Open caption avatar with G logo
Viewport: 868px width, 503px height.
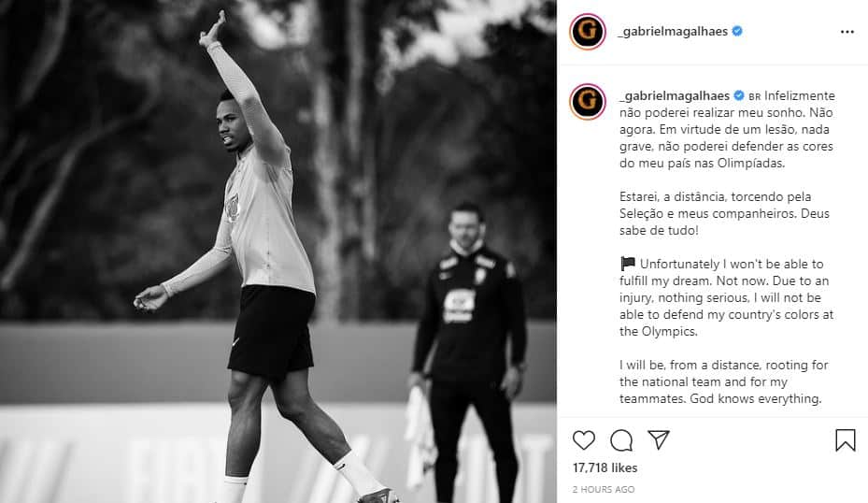(588, 102)
